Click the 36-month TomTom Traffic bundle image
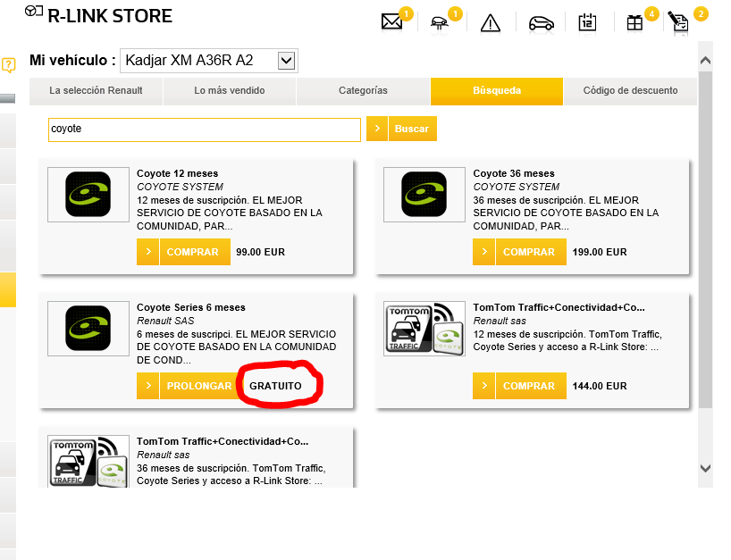This screenshot has width=731, height=560. tap(88, 461)
